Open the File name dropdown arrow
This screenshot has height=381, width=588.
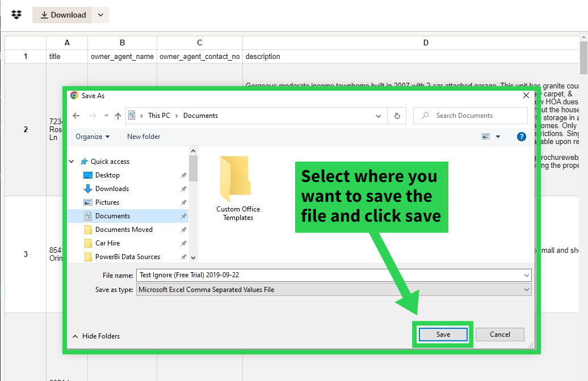click(x=527, y=276)
